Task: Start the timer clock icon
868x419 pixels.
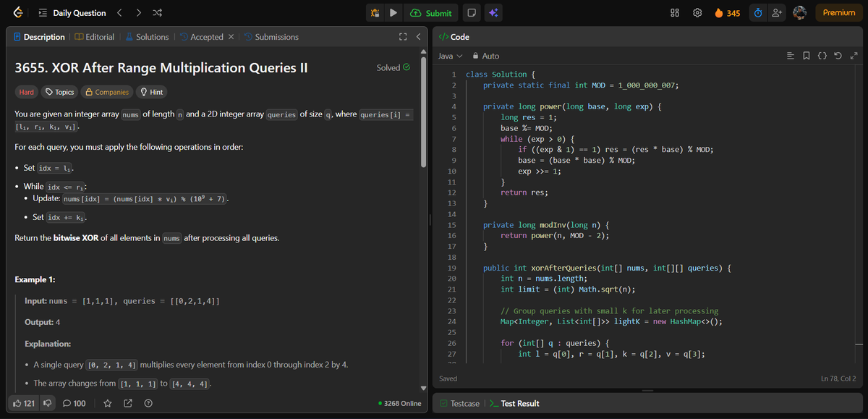Action: point(757,13)
